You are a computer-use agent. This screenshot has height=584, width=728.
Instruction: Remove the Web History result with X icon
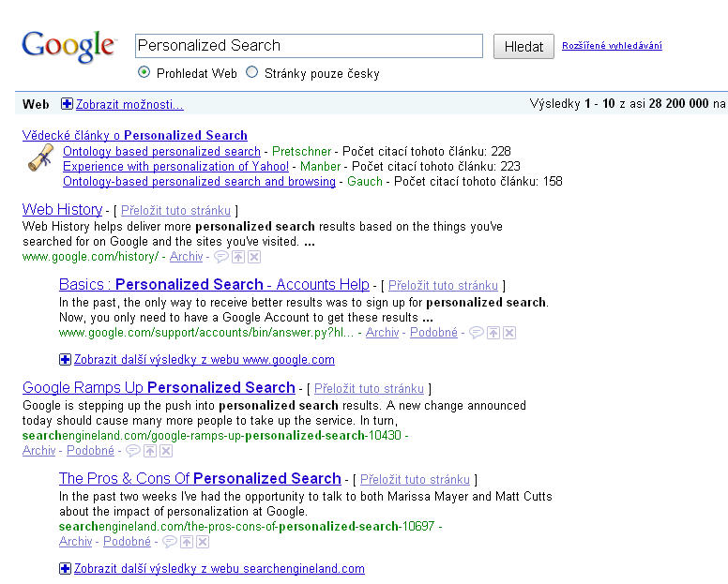[254, 257]
